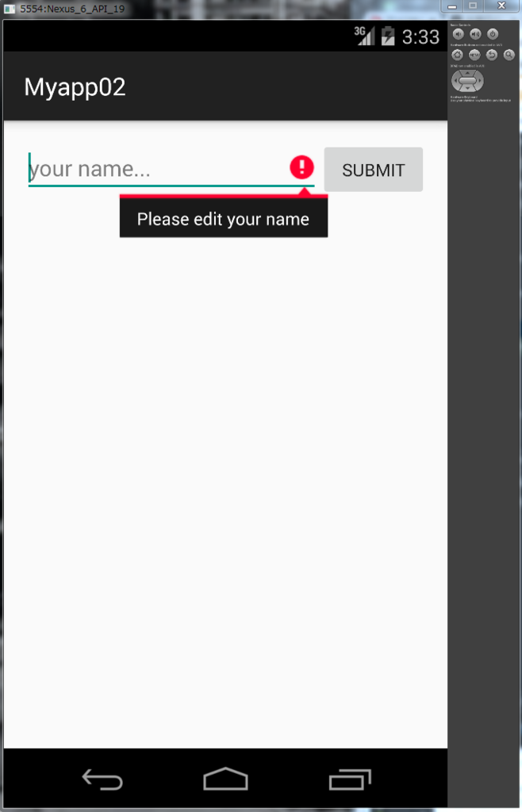The image size is (522, 812).
Task: Click emulator volume up control button
Action: point(475,34)
